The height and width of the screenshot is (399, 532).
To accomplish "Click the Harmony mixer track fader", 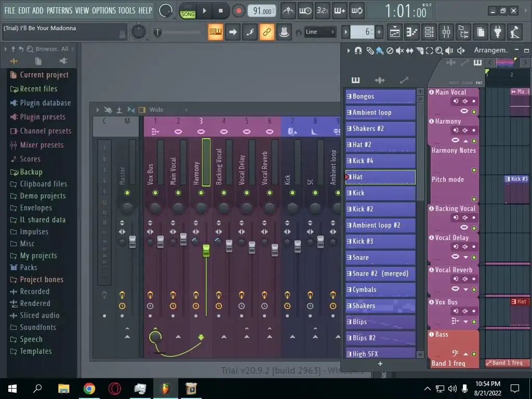I will (x=206, y=250).
